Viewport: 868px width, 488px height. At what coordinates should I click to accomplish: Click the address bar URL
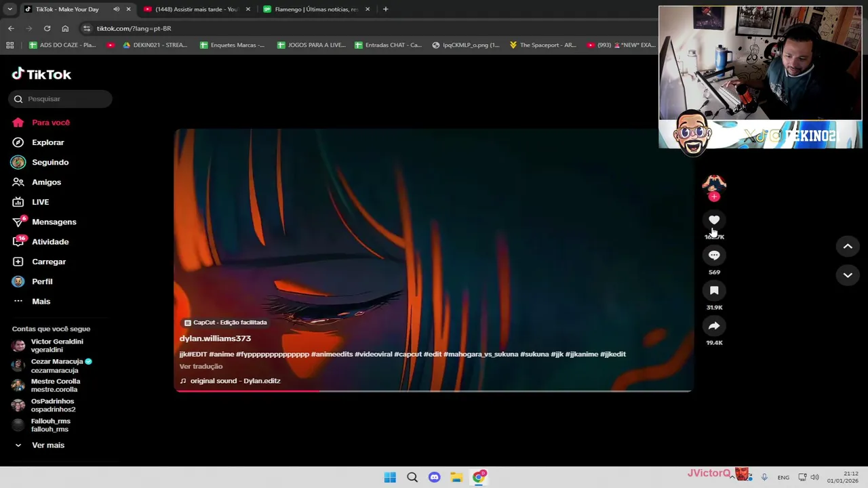[134, 28]
